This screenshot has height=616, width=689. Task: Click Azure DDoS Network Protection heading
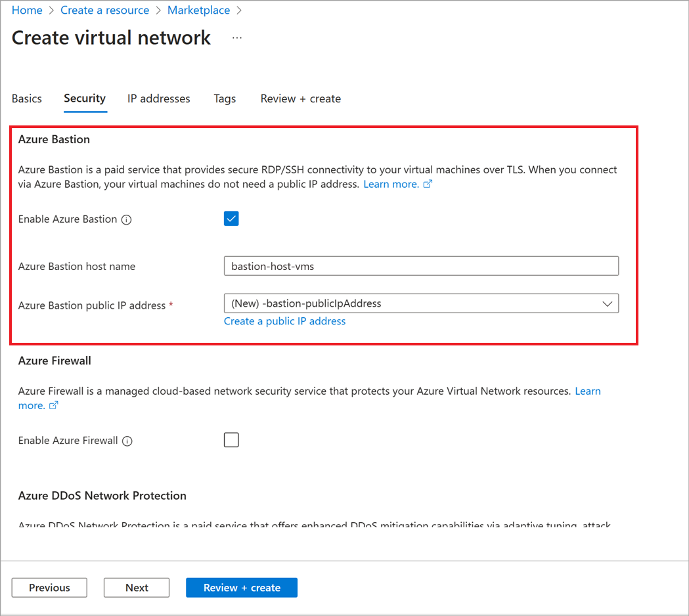click(102, 496)
